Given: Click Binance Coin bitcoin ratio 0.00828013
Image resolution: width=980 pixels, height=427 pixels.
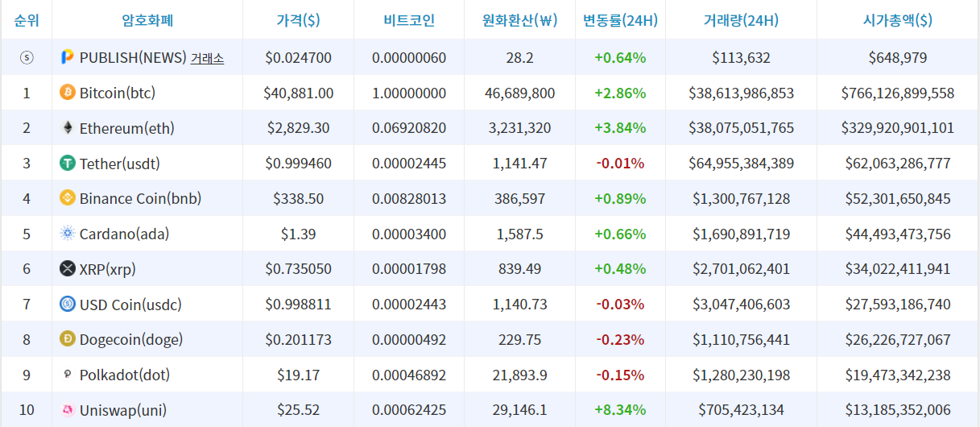Looking at the screenshot, I should tap(409, 199).
